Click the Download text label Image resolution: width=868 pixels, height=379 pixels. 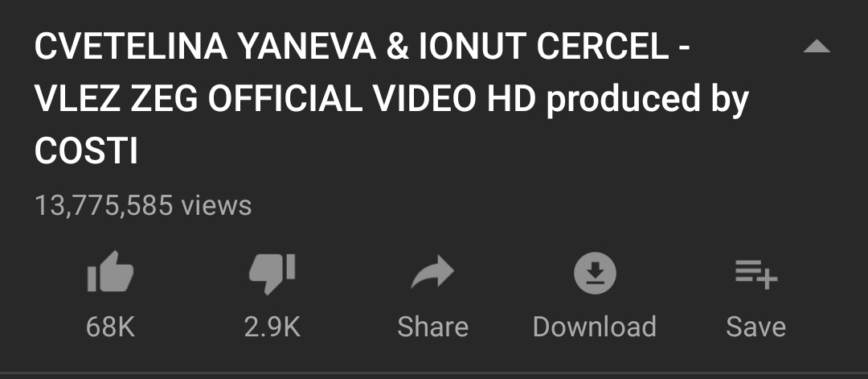tap(595, 327)
